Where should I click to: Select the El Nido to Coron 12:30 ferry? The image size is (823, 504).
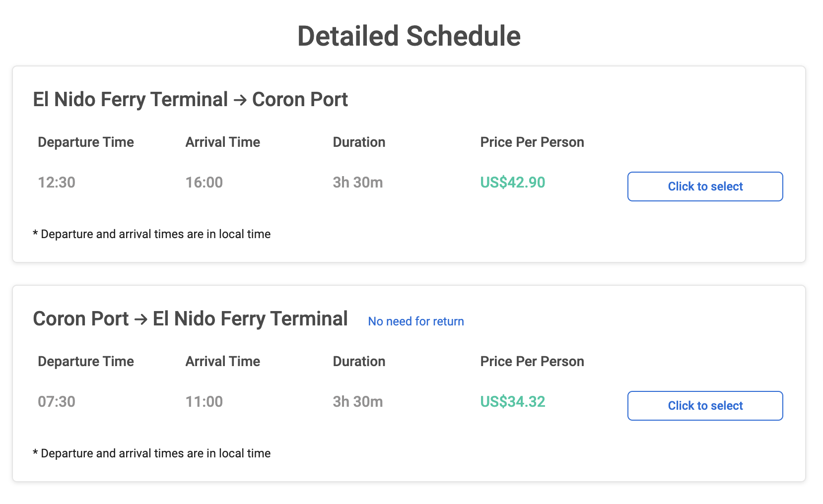(x=705, y=187)
